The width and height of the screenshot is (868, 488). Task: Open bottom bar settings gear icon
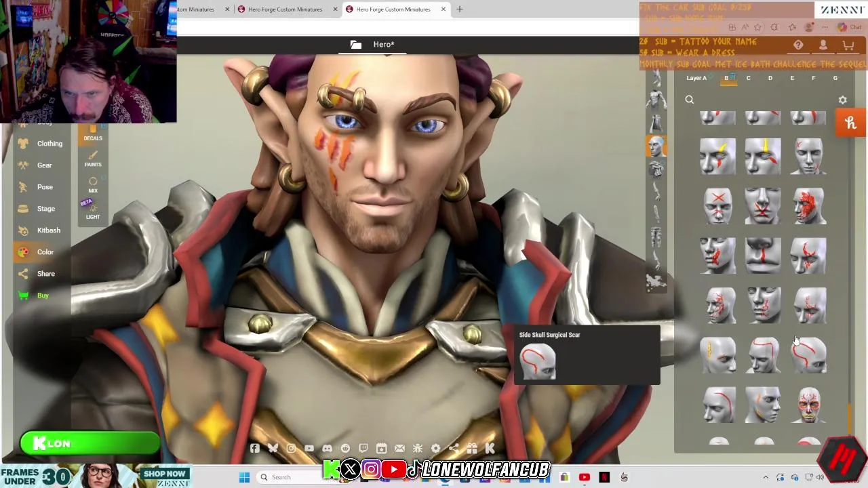click(x=435, y=448)
